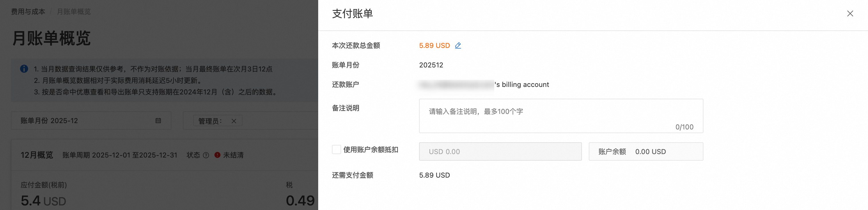
Task: Edit the total repayment amount with pencil icon
Action: [x=458, y=46]
